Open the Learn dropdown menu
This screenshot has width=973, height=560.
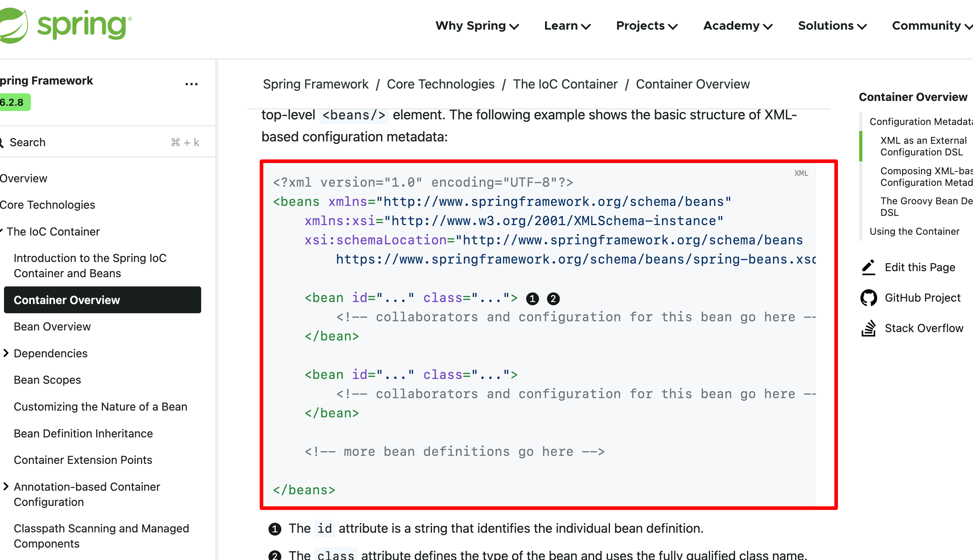point(567,26)
